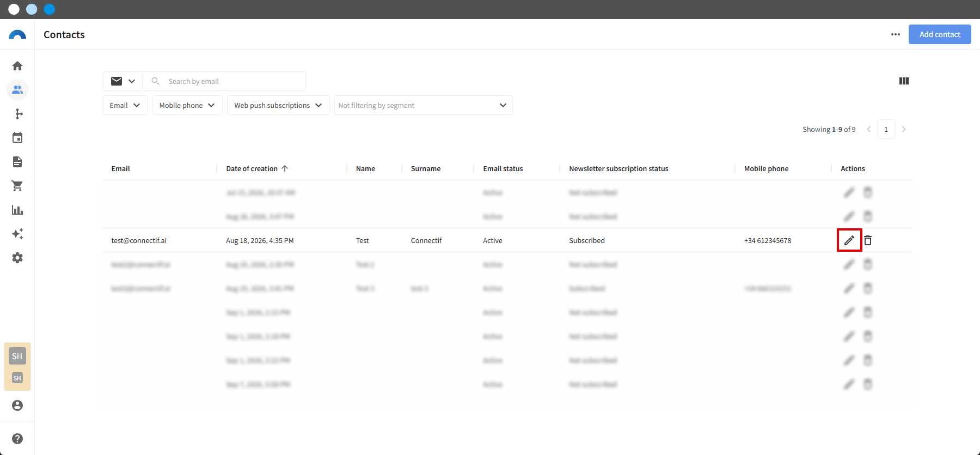
Task: Click the Surname column header
Action: 426,168
